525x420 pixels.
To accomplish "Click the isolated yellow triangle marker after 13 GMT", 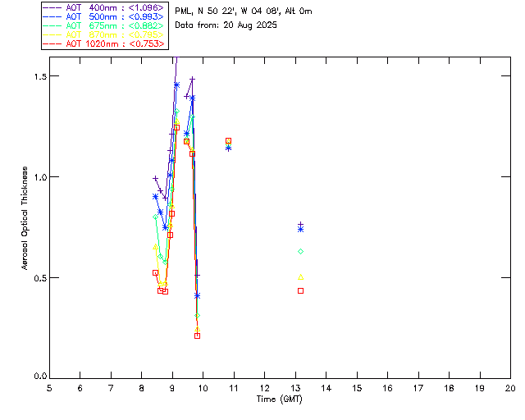I will point(301,276).
